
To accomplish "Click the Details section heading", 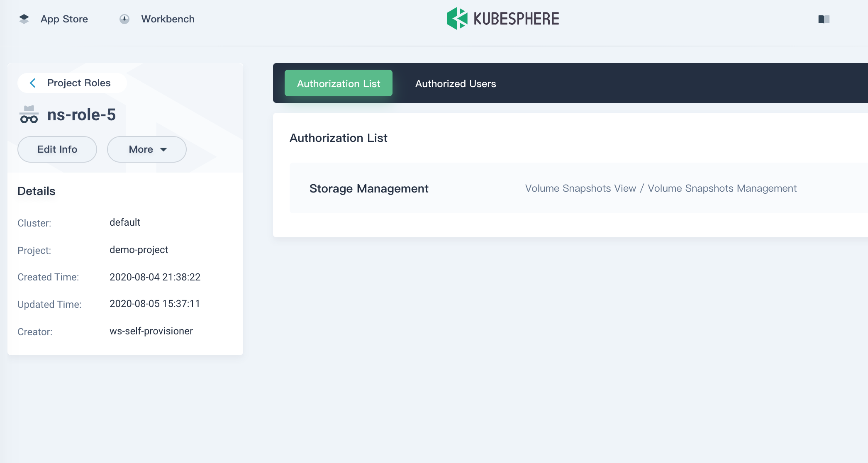I will click(37, 191).
